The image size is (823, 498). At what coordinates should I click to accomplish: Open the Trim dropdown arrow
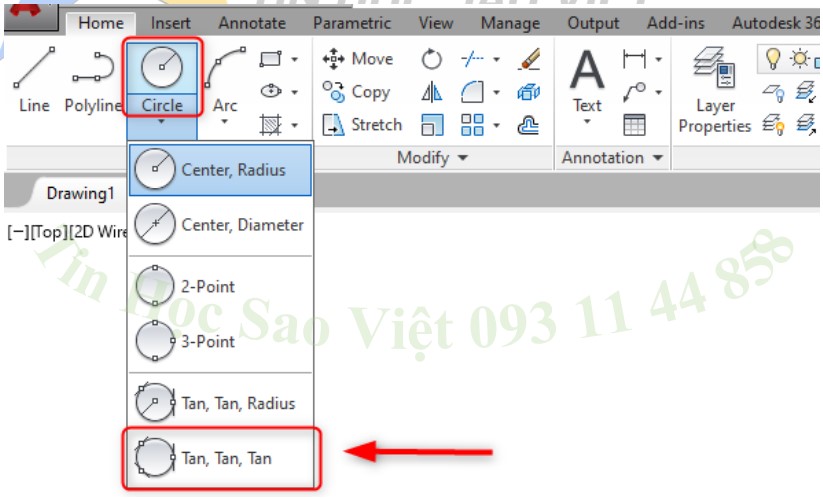[x=496, y=59]
